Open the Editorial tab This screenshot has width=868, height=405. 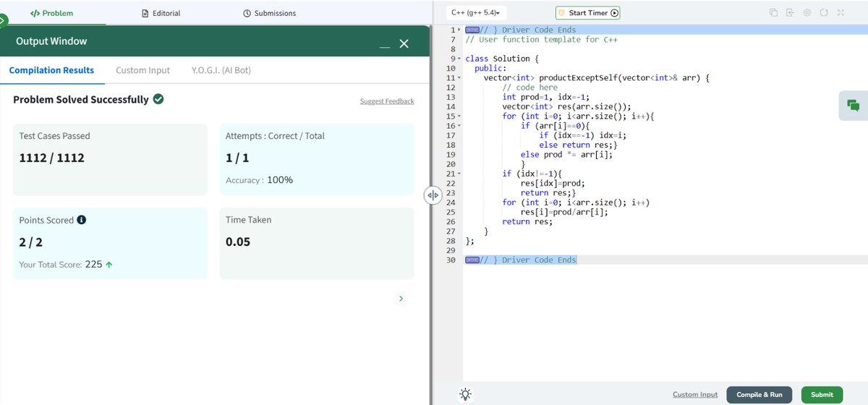161,13
